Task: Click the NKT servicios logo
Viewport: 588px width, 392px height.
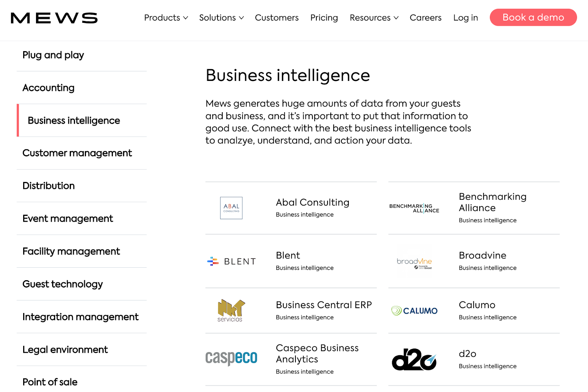Action: pos(231,311)
